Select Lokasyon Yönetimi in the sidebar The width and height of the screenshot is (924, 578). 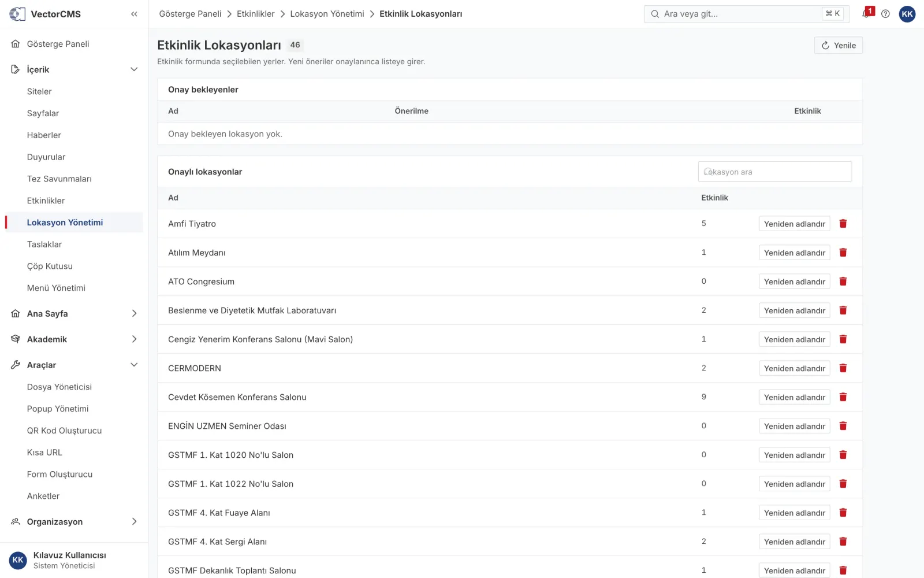click(74, 223)
